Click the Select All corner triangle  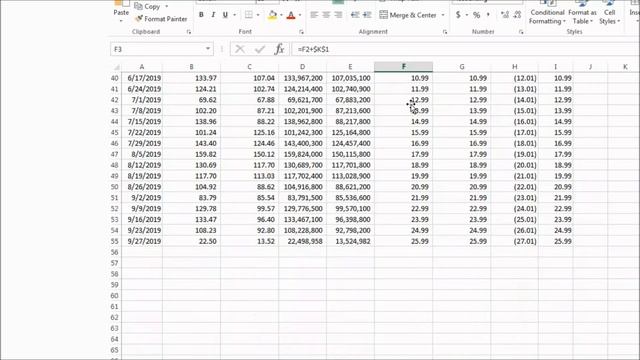point(116,67)
